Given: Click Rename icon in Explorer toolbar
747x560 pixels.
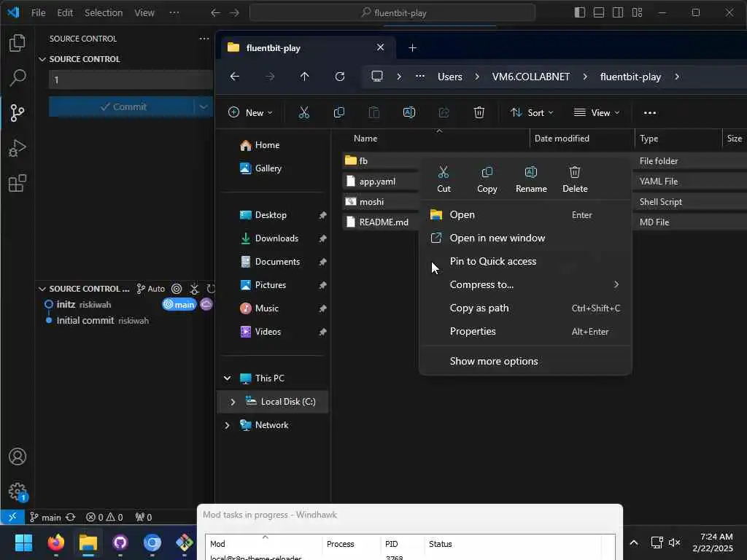Looking at the screenshot, I should pos(409,113).
